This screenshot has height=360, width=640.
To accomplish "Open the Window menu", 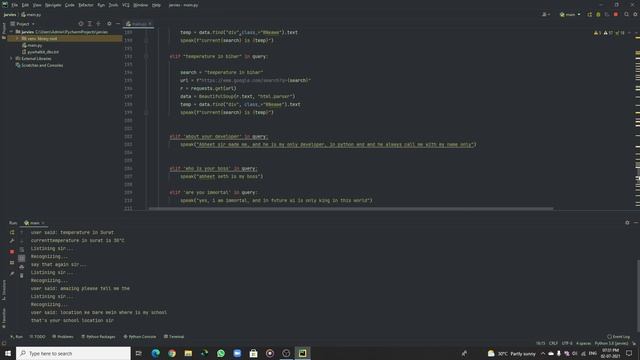I will click(141, 5).
